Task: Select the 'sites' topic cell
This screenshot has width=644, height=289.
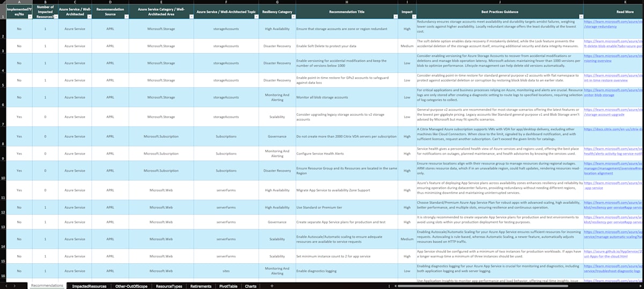Action: point(226,271)
